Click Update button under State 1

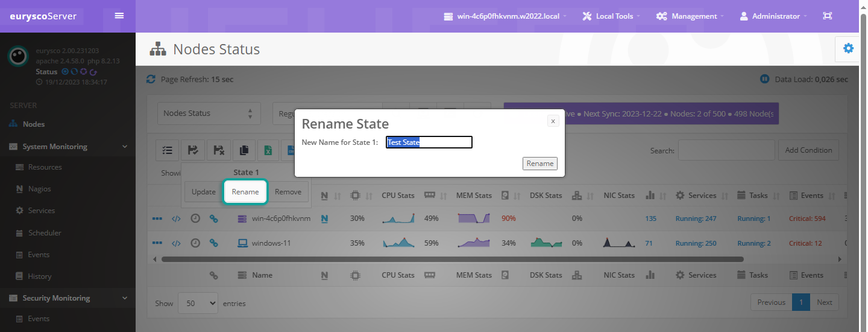[x=204, y=192]
